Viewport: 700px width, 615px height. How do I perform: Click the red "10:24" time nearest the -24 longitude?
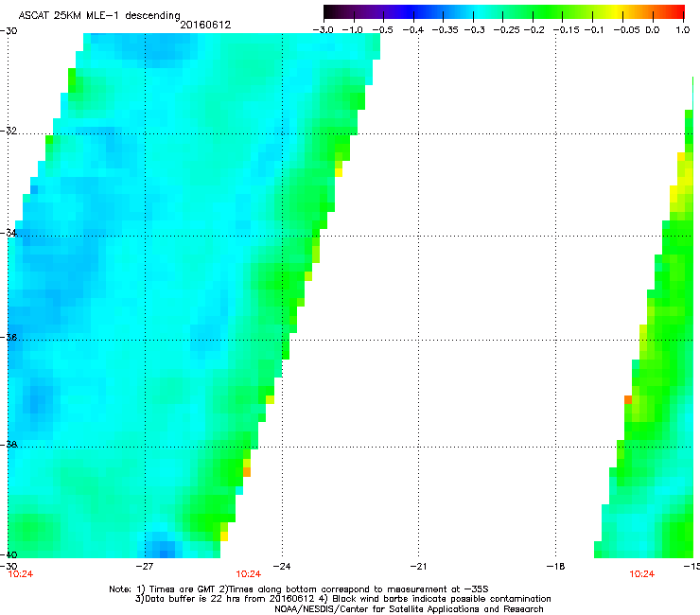pos(248,574)
